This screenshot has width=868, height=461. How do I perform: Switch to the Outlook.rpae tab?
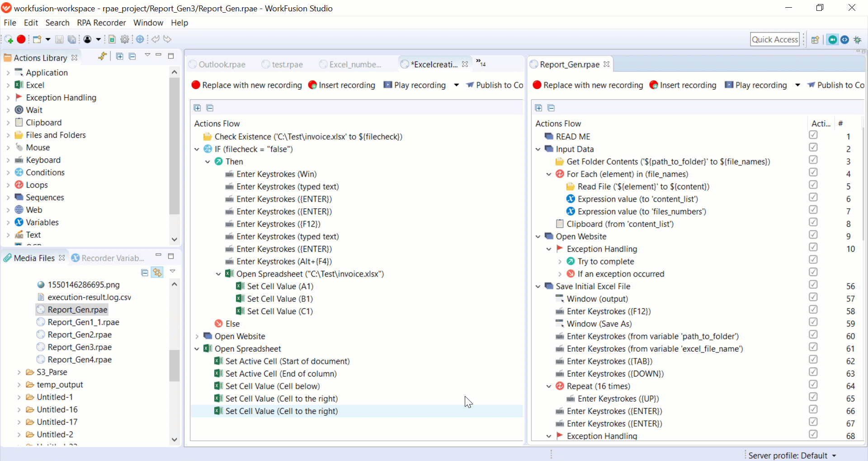tap(217, 65)
